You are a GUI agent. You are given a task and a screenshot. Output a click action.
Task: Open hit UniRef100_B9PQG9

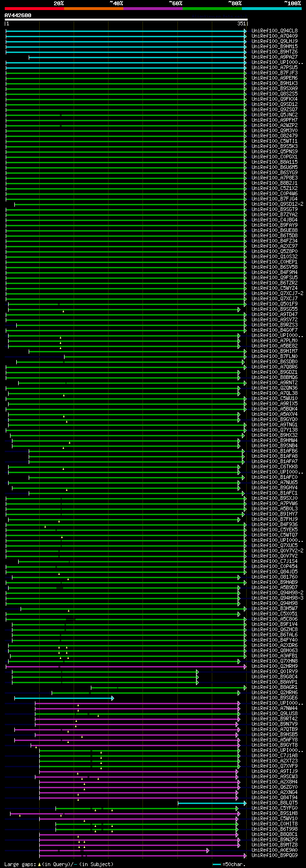click(x=274, y=856)
